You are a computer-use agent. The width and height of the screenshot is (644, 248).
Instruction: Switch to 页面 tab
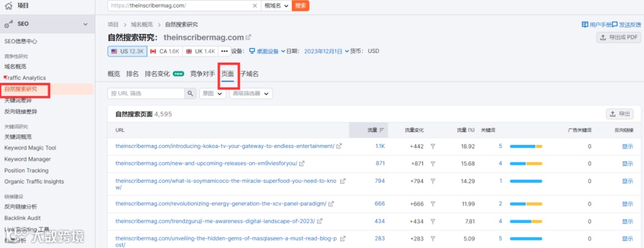[x=228, y=74]
